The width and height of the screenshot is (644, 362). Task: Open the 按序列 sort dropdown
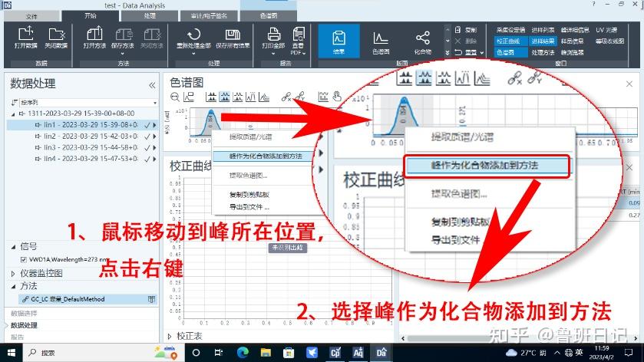point(154,103)
